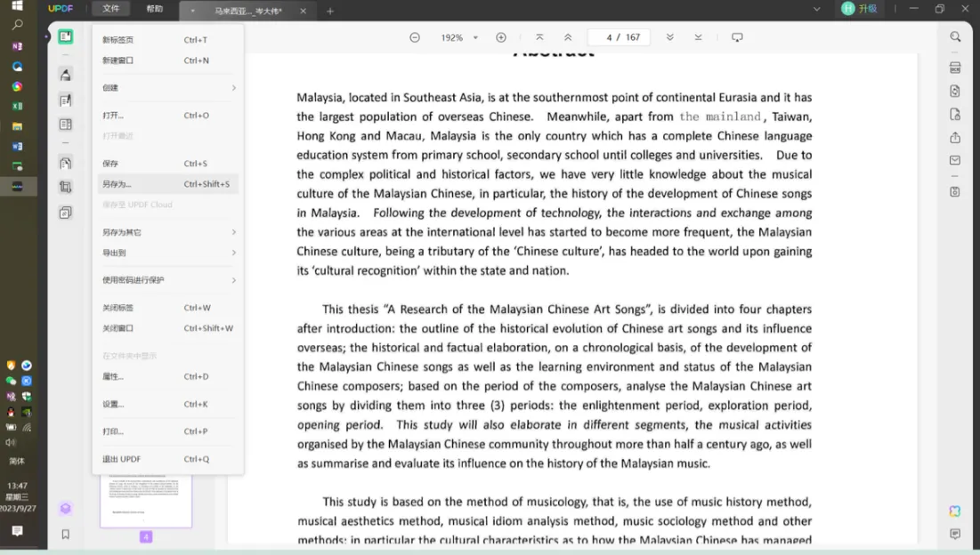Image resolution: width=980 pixels, height=555 pixels.
Task: Open the Comment highlighter tool
Action: (x=66, y=75)
